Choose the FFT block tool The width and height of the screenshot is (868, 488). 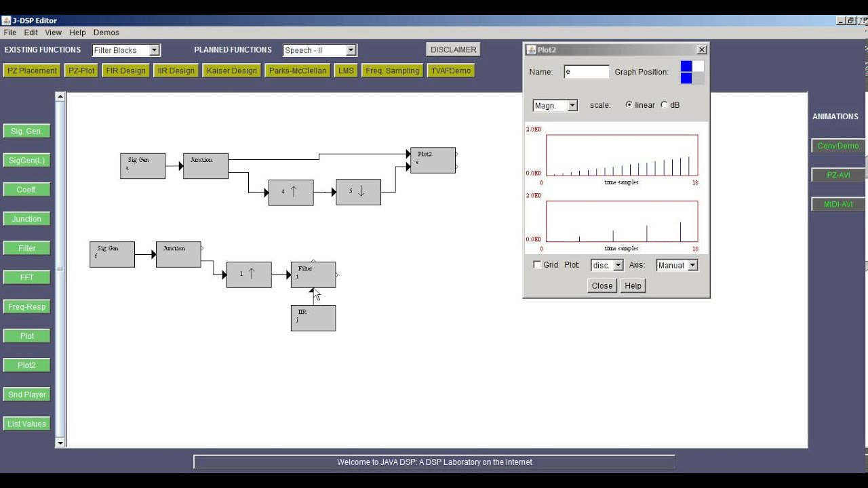pyautogui.click(x=26, y=277)
